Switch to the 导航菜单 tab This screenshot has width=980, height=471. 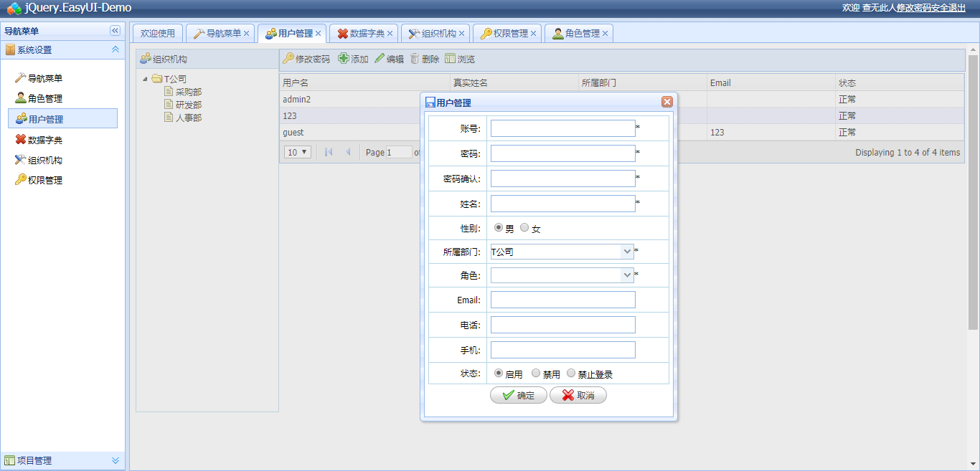pyautogui.click(x=220, y=33)
